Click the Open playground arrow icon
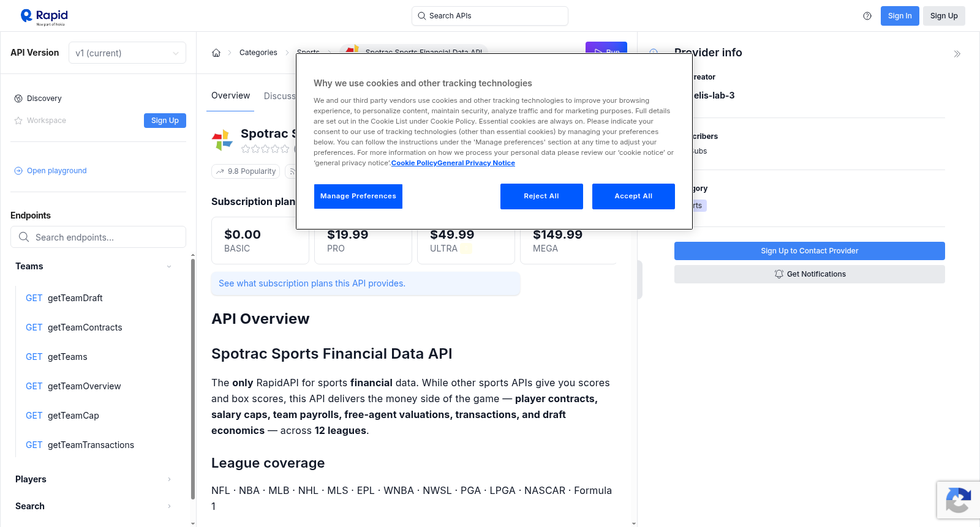 coord(18,171)
